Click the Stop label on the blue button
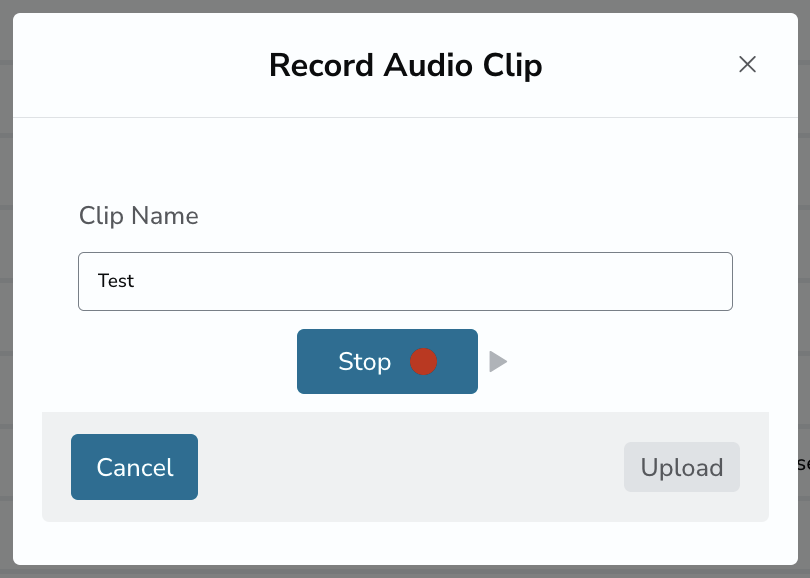This screenshot has height=578, width=810. coord(365,362)
